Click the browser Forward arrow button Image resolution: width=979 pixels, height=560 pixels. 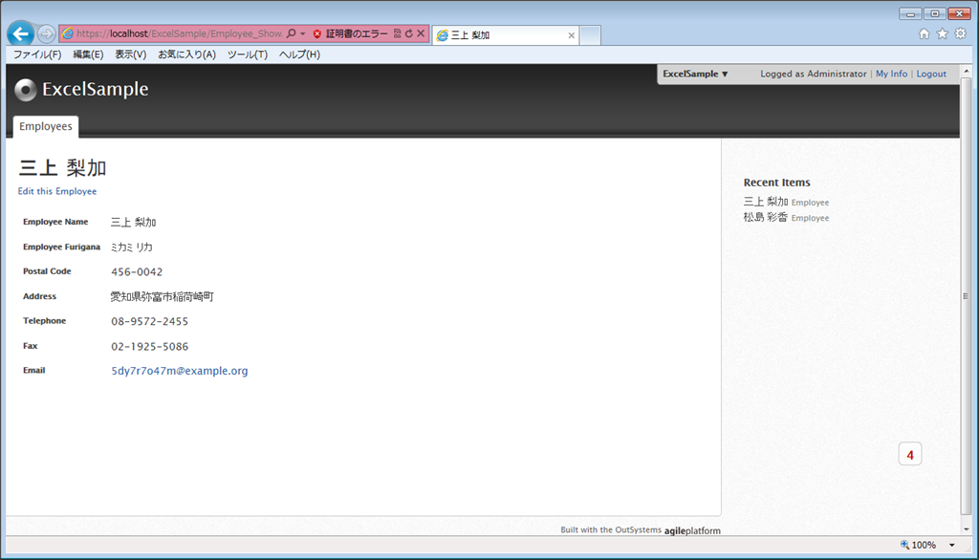point(46,33)
